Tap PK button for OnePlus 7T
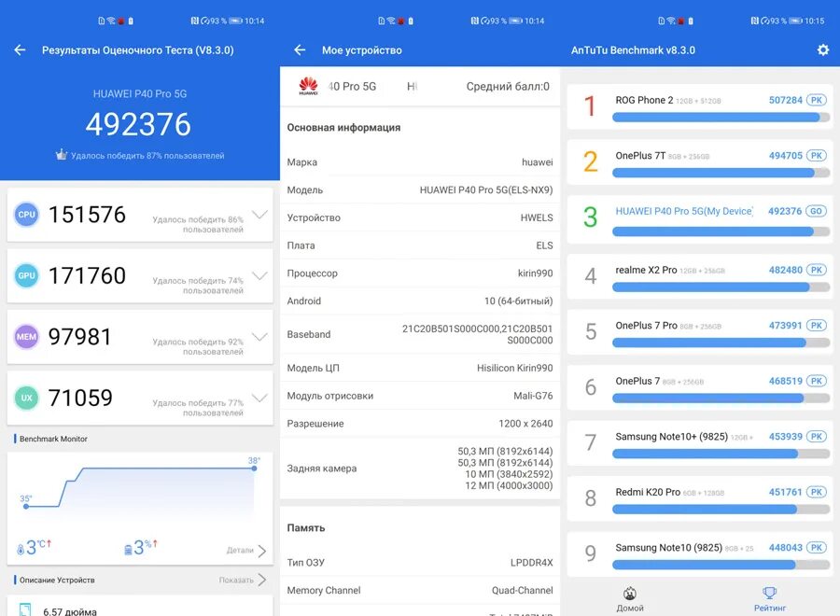Viewport: 840px width, 616px height. (x=817, y=156)
